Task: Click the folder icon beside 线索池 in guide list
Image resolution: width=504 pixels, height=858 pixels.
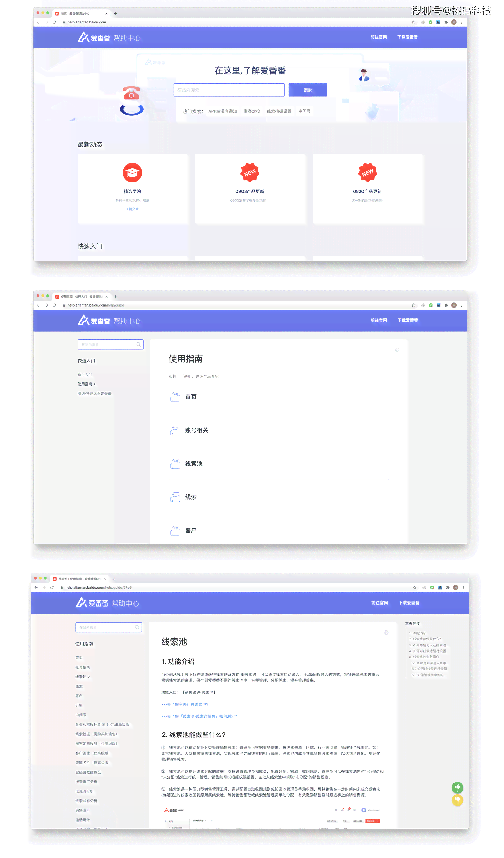Action: coord(175,464)
